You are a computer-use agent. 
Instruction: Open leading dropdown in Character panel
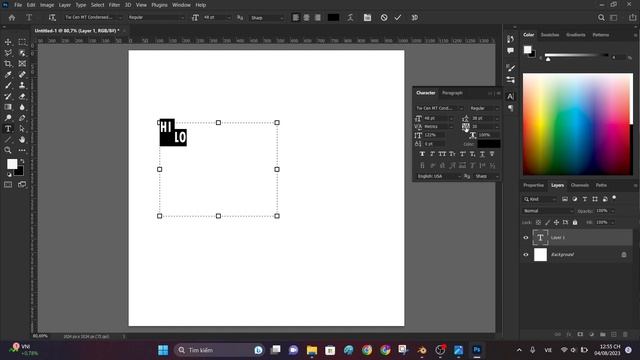(x=497, y=118)
